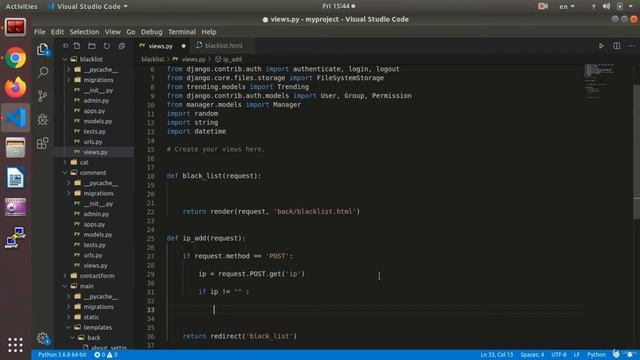Open admin.py in comment folder
640x360 pixels.
click(x=96, y=214)
